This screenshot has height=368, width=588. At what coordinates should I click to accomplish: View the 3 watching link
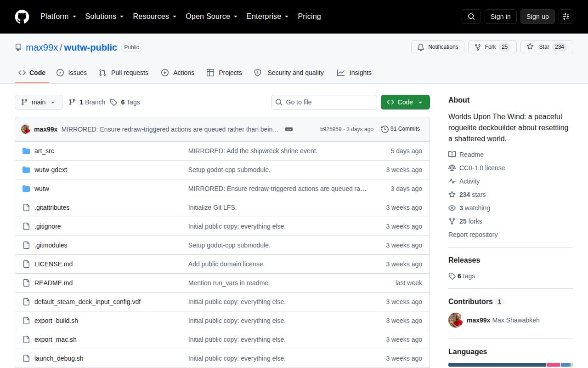(x=469, y=208)
